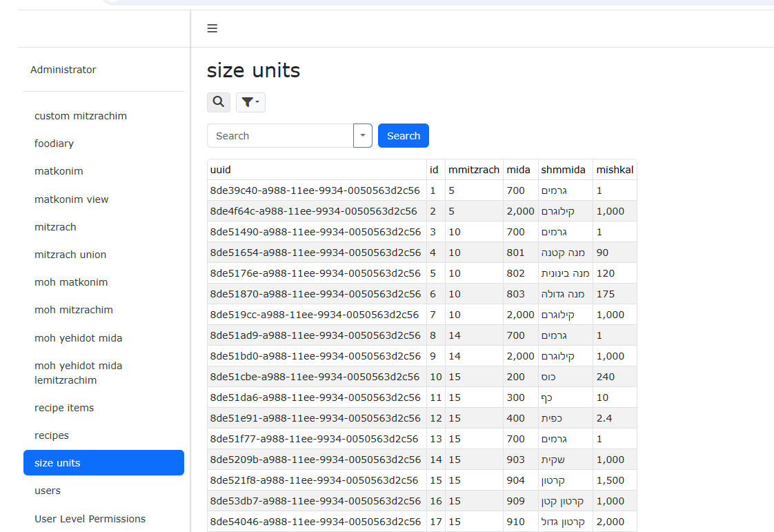Expand the search box dropdown arrow
Viewport: 774px width, 532px height.
[x=363, y=136]
